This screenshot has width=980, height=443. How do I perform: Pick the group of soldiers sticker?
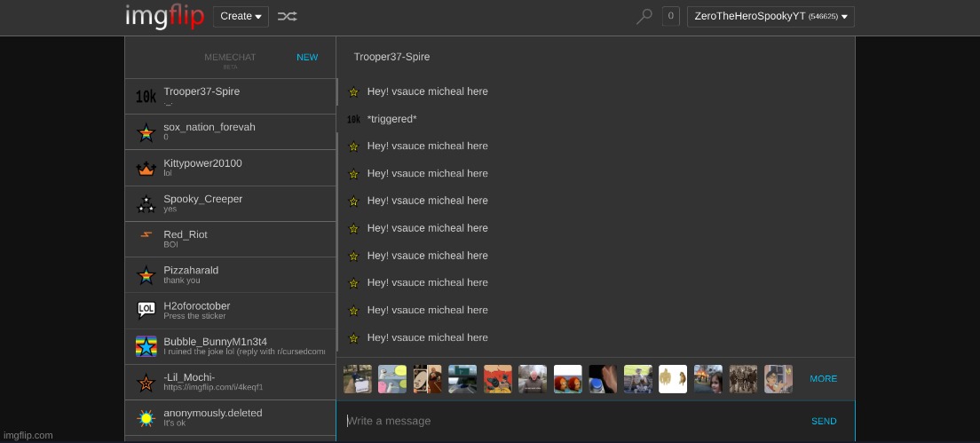(743, 379)
